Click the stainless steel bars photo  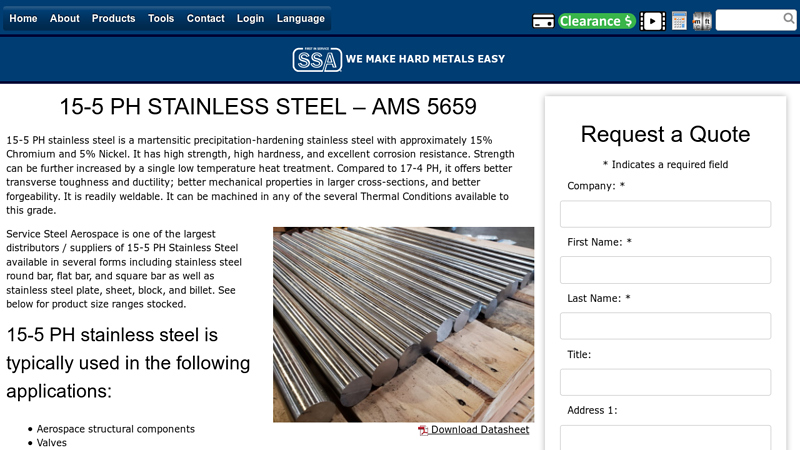coord(403,324)
